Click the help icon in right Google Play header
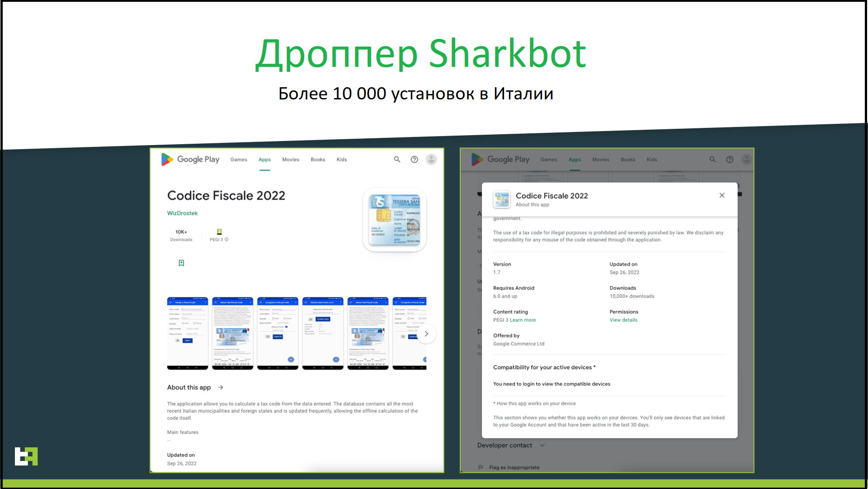This screenshot has width=868, height=489. (x=730, y=160)
